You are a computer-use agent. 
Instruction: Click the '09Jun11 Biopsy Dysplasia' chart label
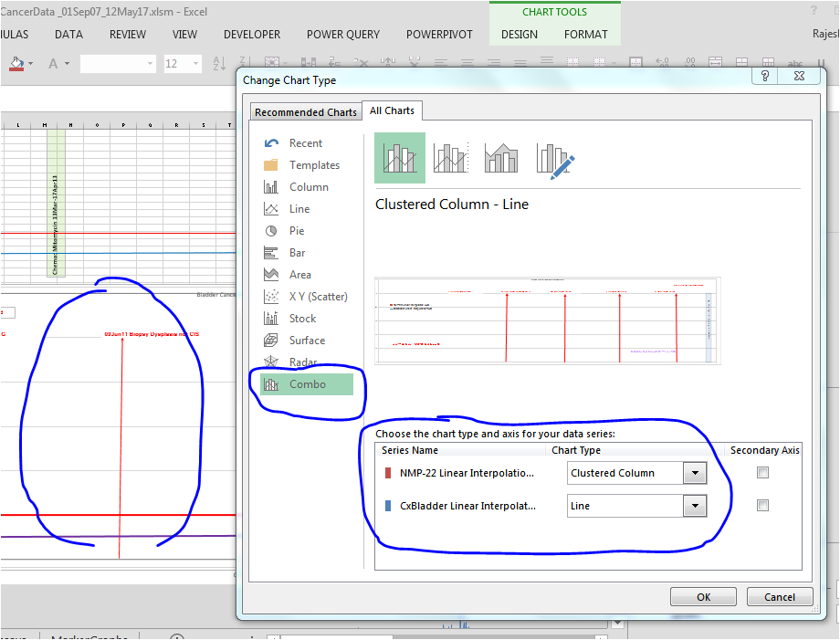tap(152, 334)
